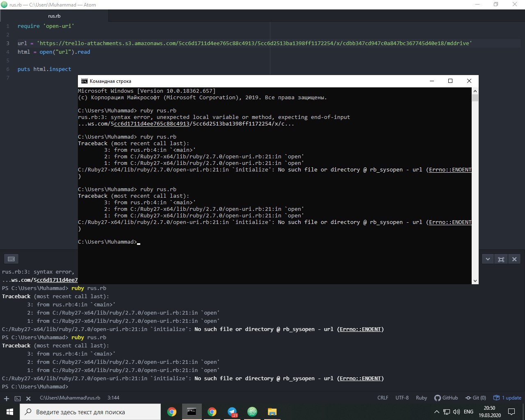The height and width of the screenshot is (420, 525).
Task: Open File Explorer from taskbar
Action: (272, 412)
